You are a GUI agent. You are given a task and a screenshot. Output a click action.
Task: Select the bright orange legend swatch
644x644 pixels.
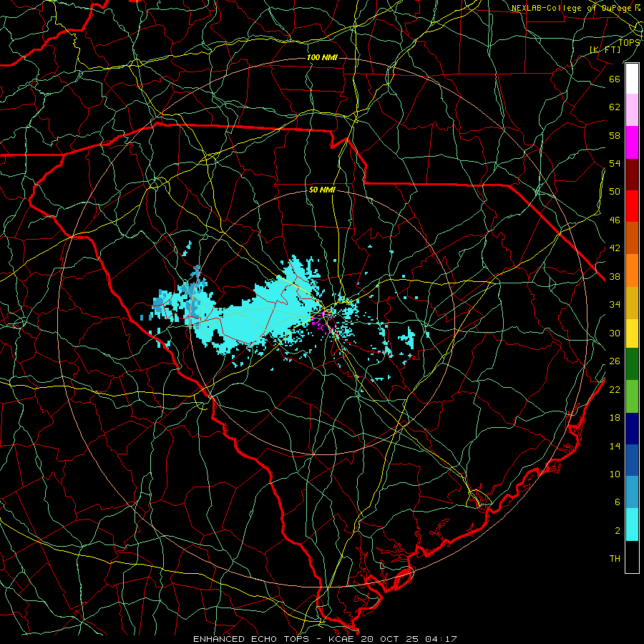632,270
